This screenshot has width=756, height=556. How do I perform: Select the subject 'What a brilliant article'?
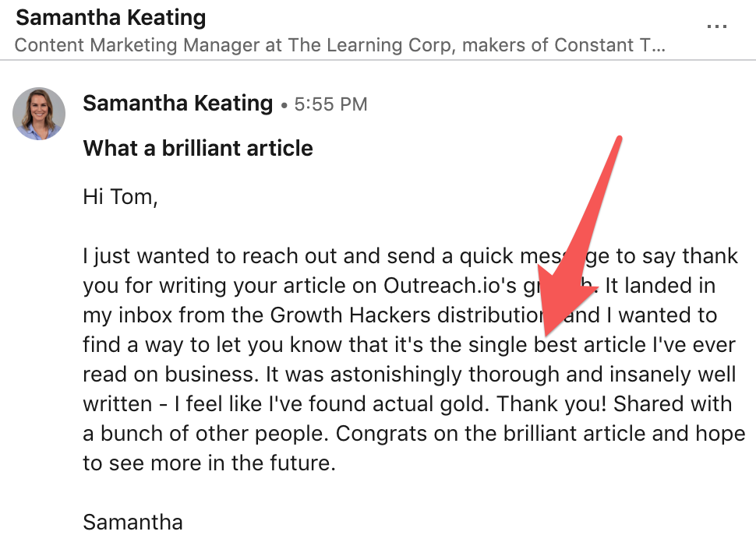click(198, 148)
